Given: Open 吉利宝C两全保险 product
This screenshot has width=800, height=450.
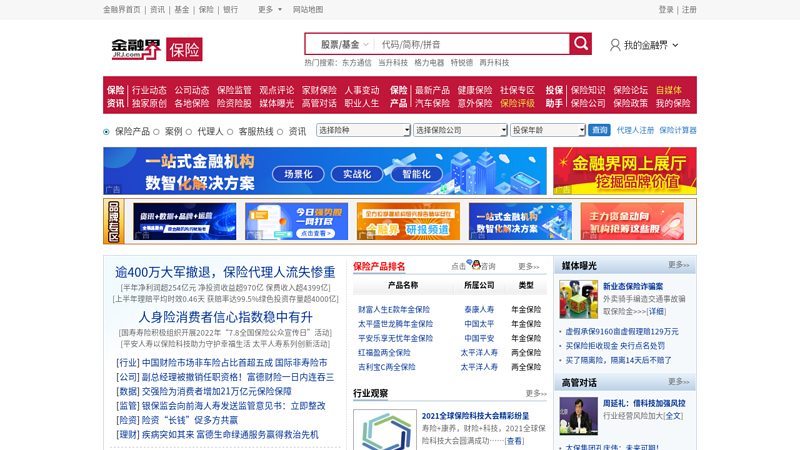Looking at the screenshot, I should coord(387,366).
